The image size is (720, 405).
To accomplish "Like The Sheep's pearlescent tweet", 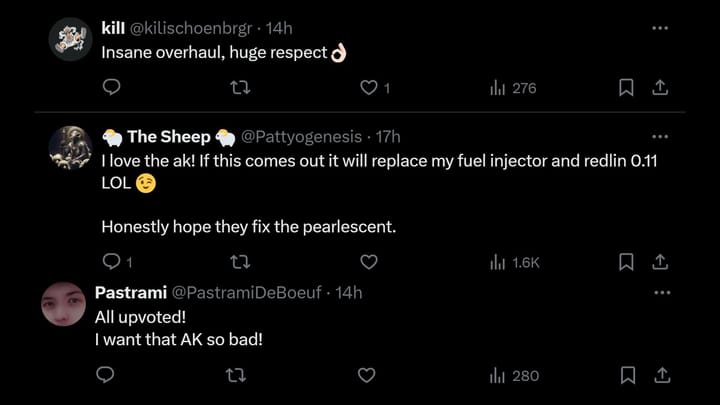I will (368, 262).
